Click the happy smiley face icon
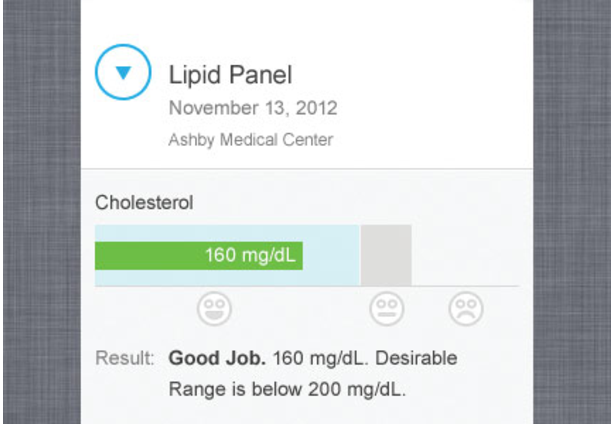615x424 pixels. 214,309
